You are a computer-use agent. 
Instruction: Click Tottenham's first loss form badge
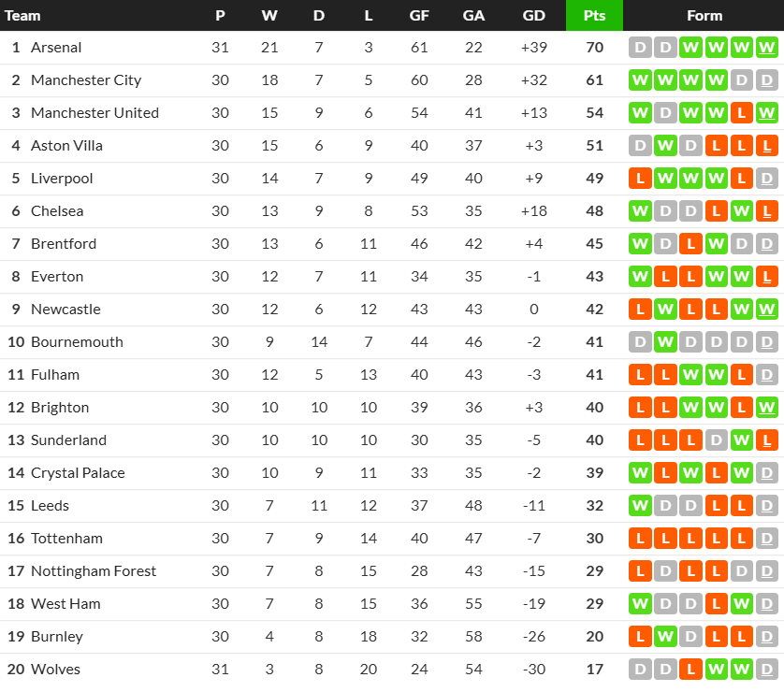tap(641, 539)
